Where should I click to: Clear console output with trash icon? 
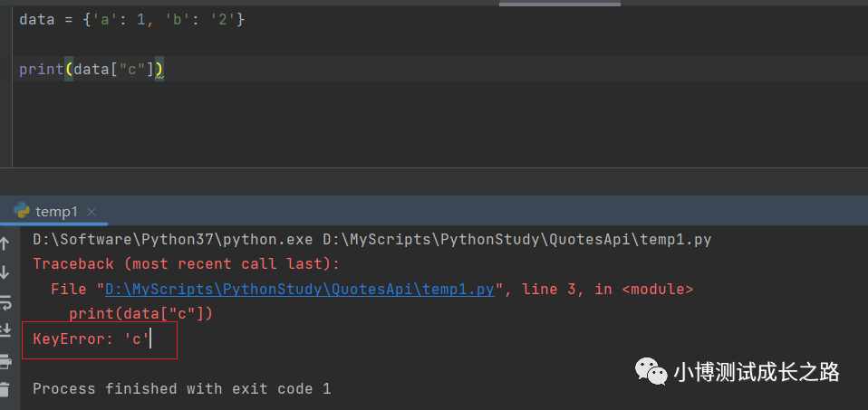(x=5, y=389)
